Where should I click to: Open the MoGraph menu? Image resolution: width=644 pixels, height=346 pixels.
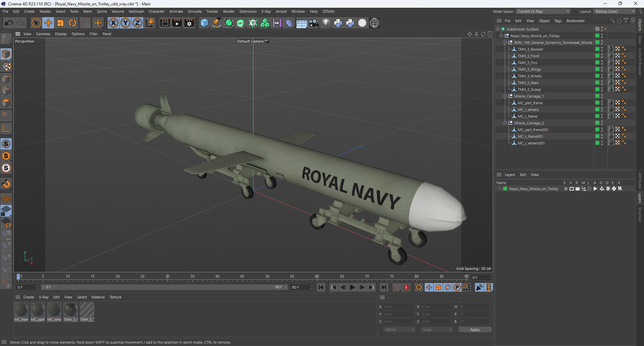point(137,11)
